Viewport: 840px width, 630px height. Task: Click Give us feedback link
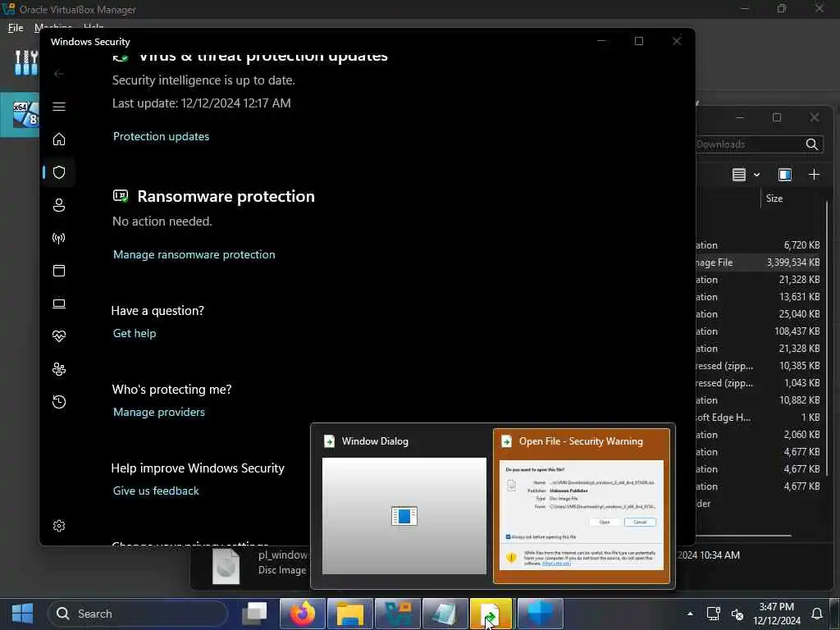(x=156, y=491)
